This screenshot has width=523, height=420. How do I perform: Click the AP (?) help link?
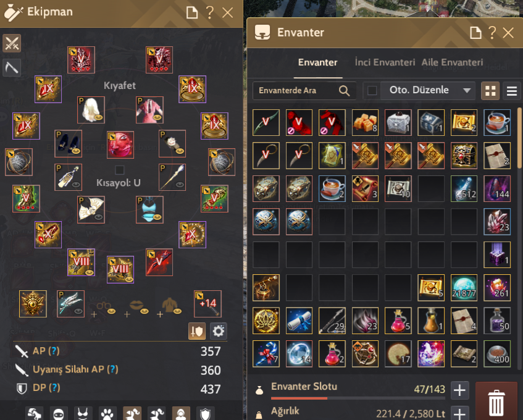pos(46,351)
